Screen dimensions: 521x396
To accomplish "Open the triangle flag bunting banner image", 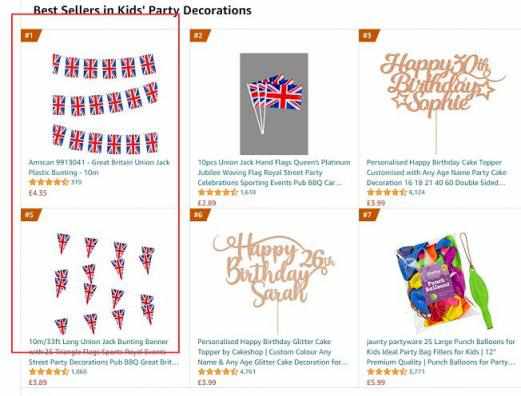I will tap(105, 284).
